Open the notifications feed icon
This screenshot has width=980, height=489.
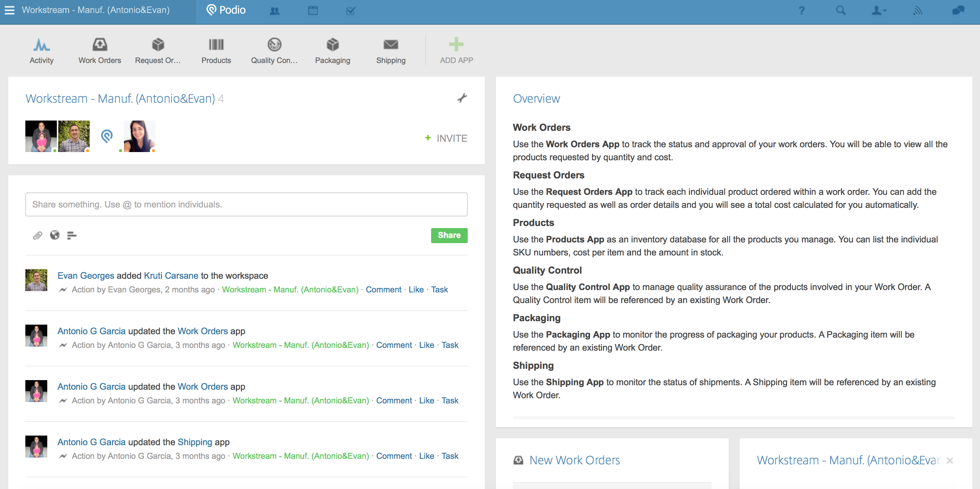click(918, 11)
